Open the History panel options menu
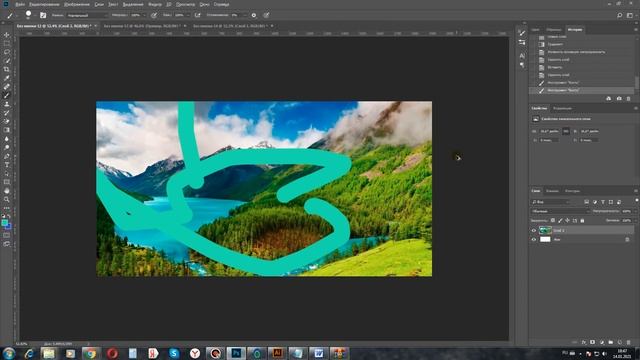 pyautogui.click(x=636, y=30)
